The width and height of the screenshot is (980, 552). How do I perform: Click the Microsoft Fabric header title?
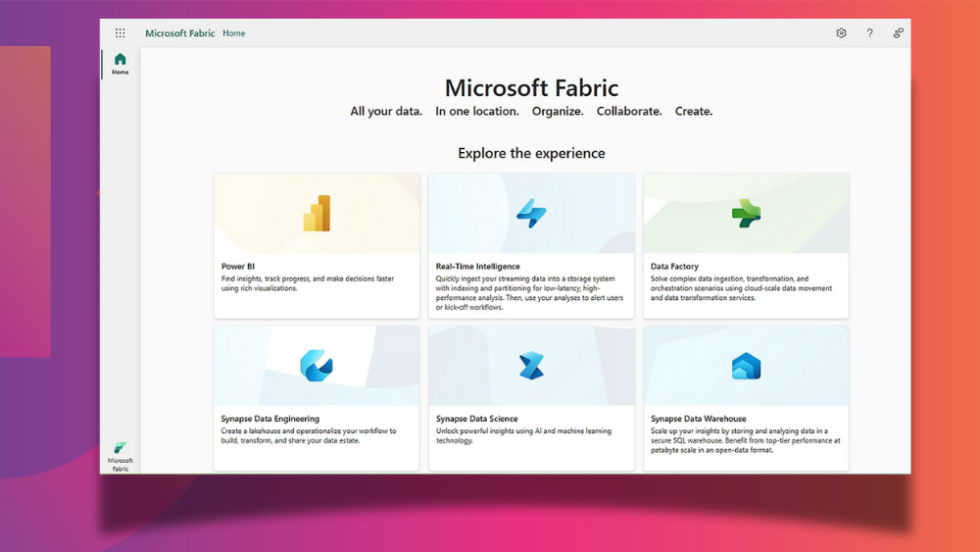coord(180,33)
